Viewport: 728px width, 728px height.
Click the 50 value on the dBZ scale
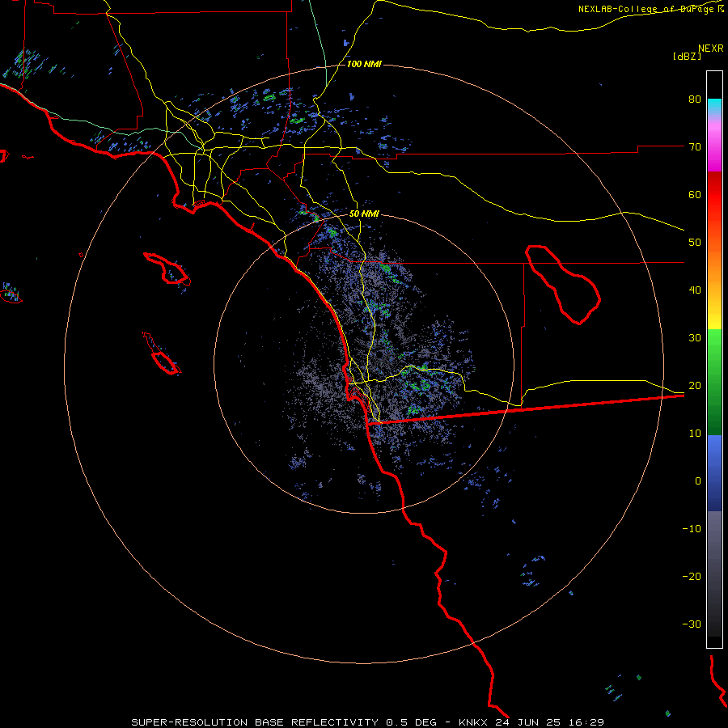coord(695,243)
